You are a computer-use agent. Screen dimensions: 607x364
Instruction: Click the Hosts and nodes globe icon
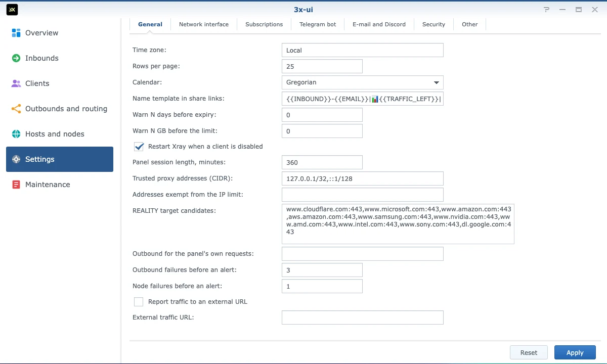click(16, 134)
